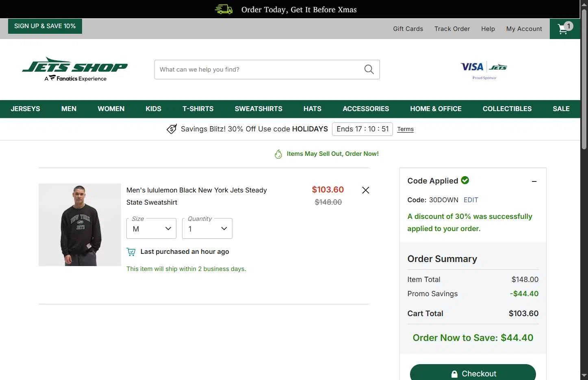Open the Sweatshirts menu
588x380 pixels.
tap(258, 109)
